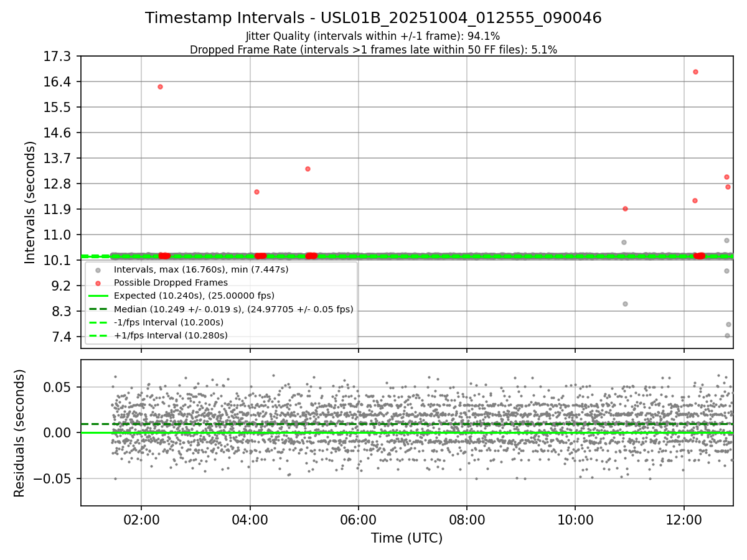Image resolution: width=747 pixels, height=560 pixels.
Task: Click the "Residuals (seconds)" y-axis label
Action: [19, 433]
